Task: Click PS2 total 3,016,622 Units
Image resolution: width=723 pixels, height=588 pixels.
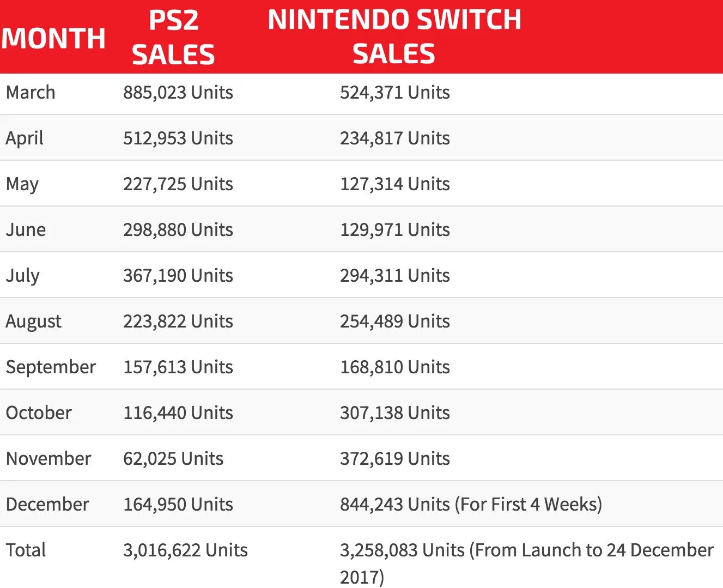Action: pyautogui.click(x=185, y=550)
